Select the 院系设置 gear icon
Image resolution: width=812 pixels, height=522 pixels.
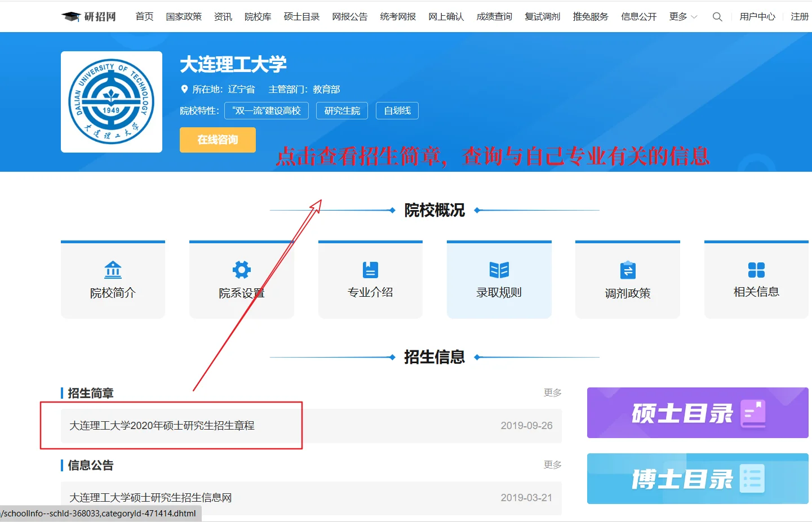[241, 270]
